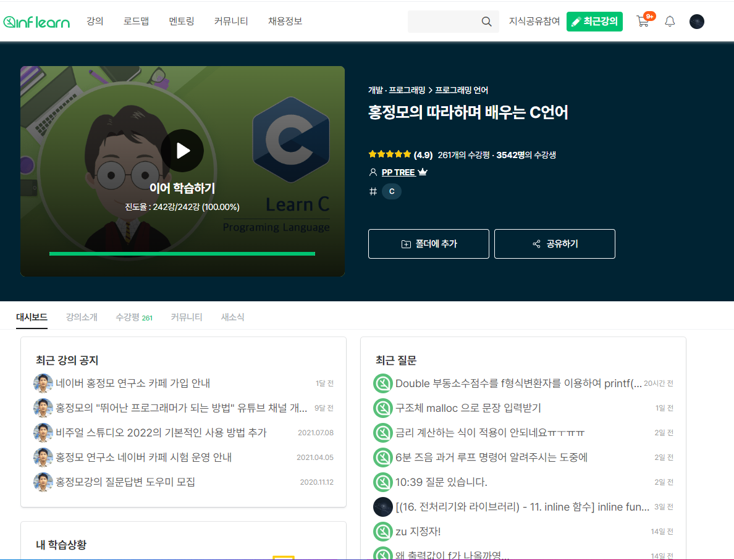
Task: Open question Double 부동소수점수를 f형식변환자를
Action: pos(518,383)
